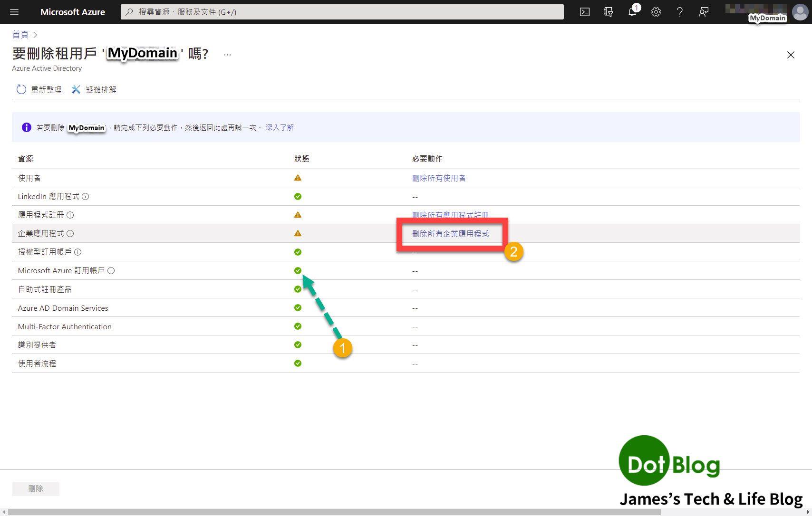The image size is (812, 516).
Task: Open the directories and subscriptions filter icon
Action: pos(609,12)
